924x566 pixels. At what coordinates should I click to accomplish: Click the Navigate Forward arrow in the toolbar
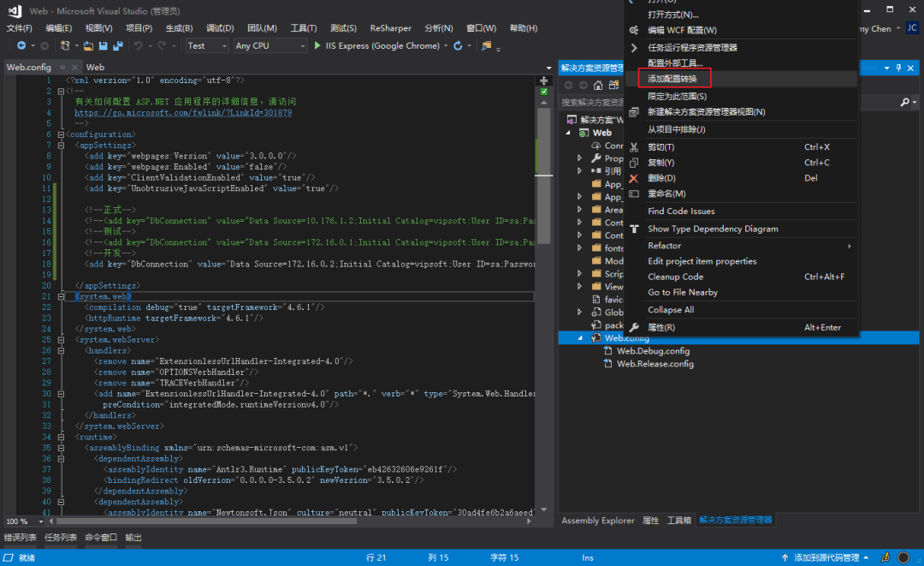point(44,45)
